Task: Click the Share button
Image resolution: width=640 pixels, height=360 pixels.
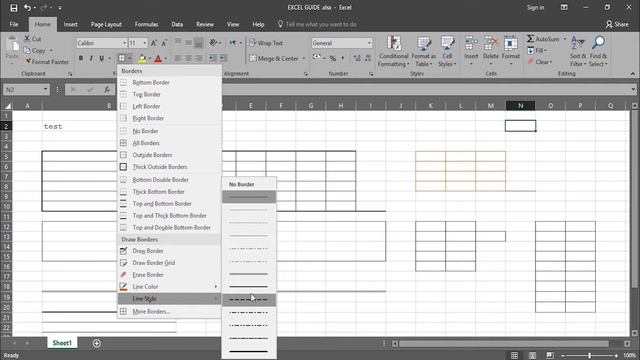Action: pos(617,24)
